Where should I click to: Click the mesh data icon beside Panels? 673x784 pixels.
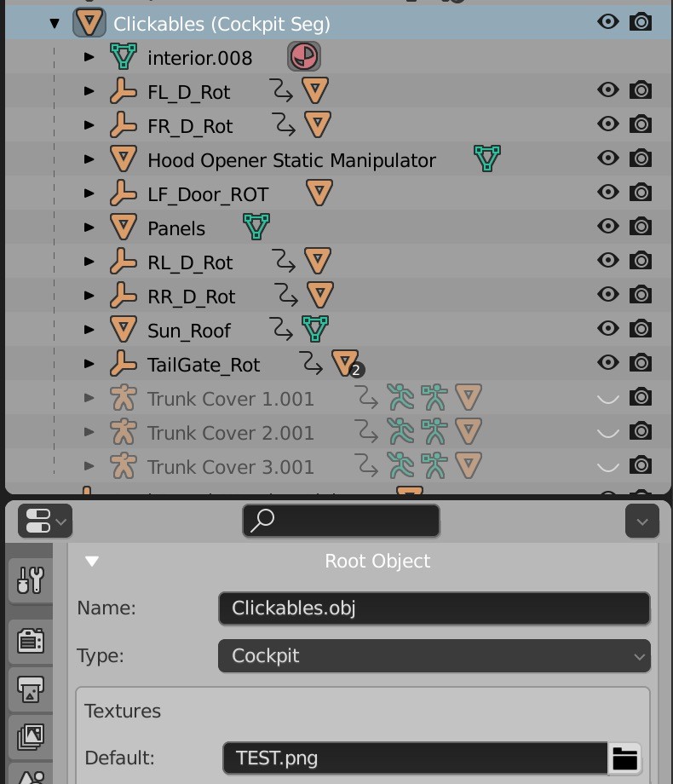click(x=256, y=227)
